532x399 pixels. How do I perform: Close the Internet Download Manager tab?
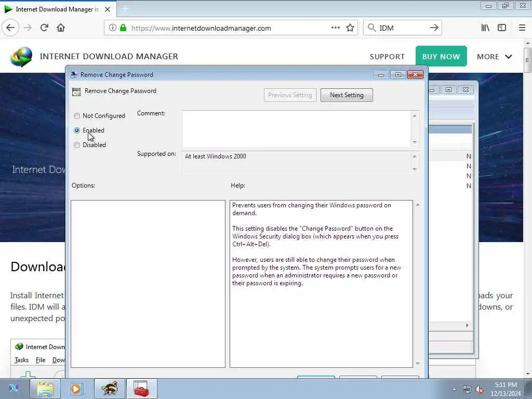(108, 9)
